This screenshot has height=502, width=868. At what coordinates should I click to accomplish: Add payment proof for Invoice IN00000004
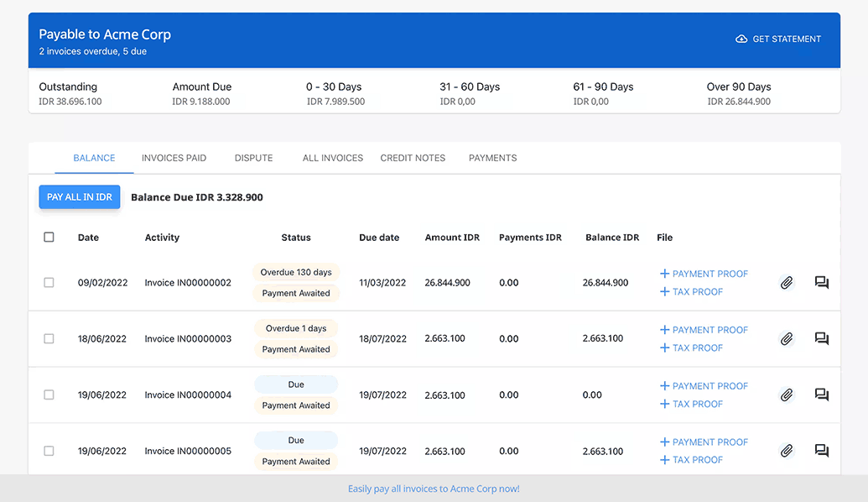point(704,385)
